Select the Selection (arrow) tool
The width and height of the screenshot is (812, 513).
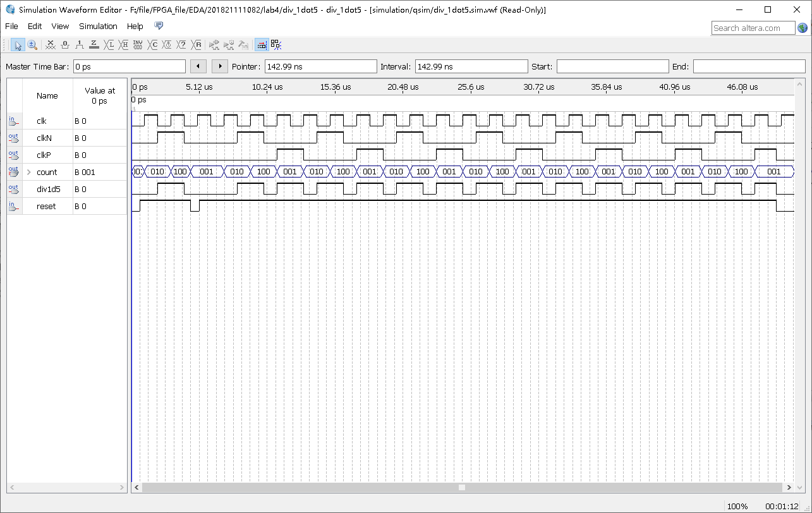coord(18,45)
